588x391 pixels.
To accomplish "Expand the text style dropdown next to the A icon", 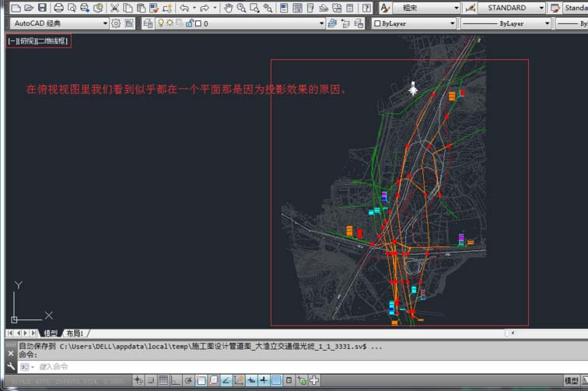I will point(457,8).
